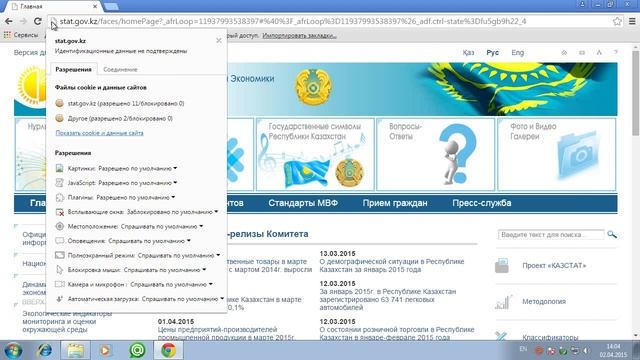
Task: Click the search magnifier icon
Action: point(611,234)
